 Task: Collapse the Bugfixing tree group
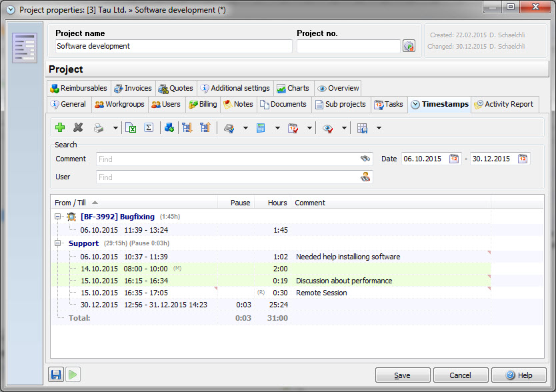click(58, 217)
